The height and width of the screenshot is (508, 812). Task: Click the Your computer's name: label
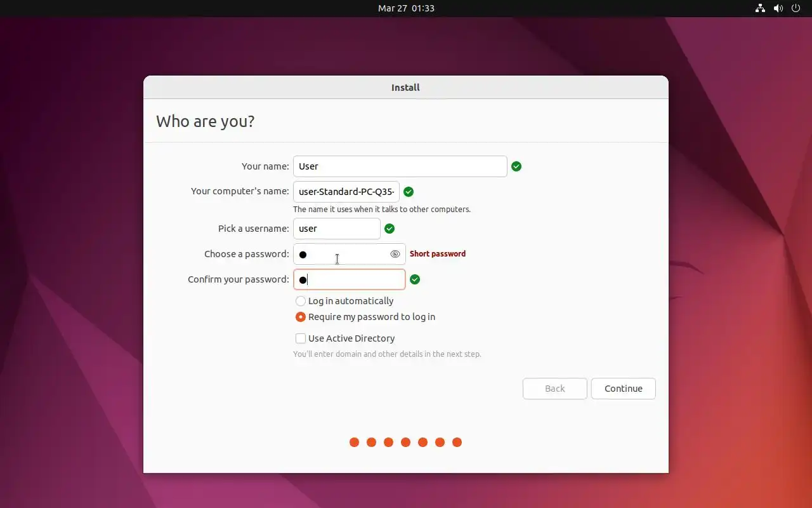pos(240,192)
